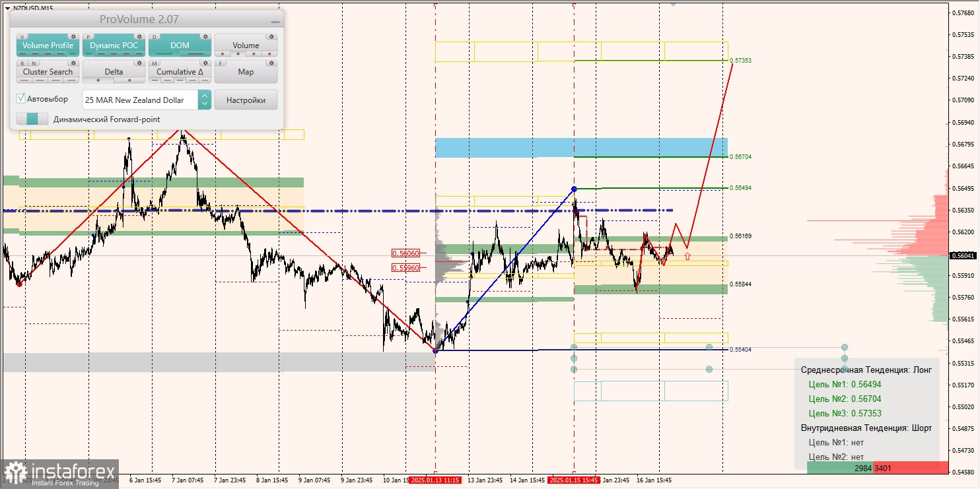Click the 0.56169 level label

click(740, 236)
